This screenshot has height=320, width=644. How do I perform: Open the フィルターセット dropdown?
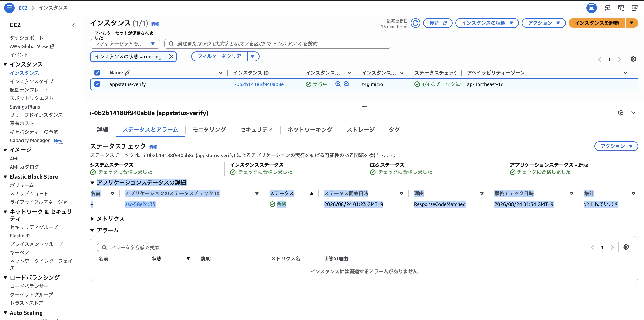(x=125, y=44)
